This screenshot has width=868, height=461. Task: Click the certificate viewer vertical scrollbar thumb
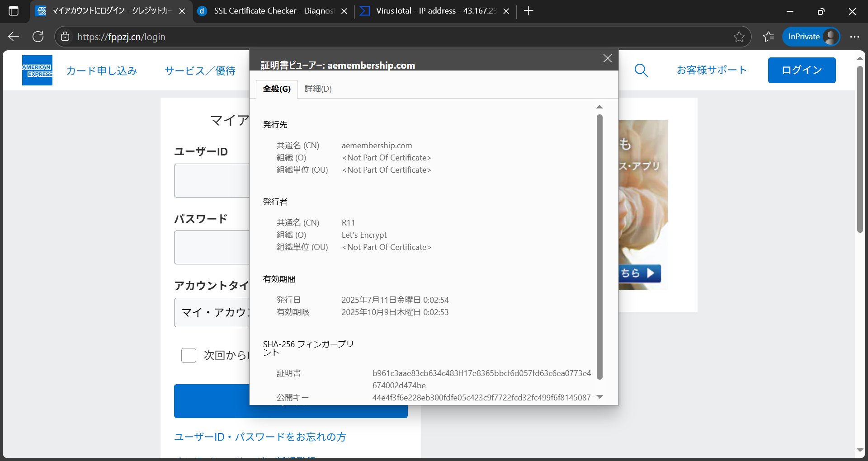tap(599, 246)
